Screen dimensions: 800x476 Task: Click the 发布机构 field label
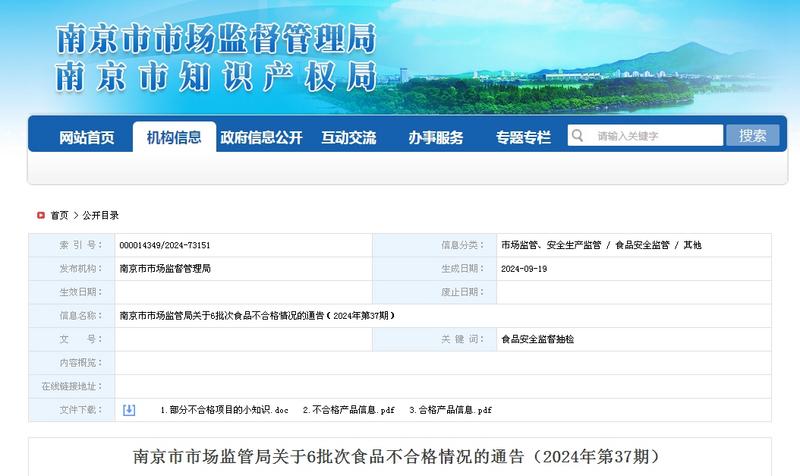(x=81, y=268)
